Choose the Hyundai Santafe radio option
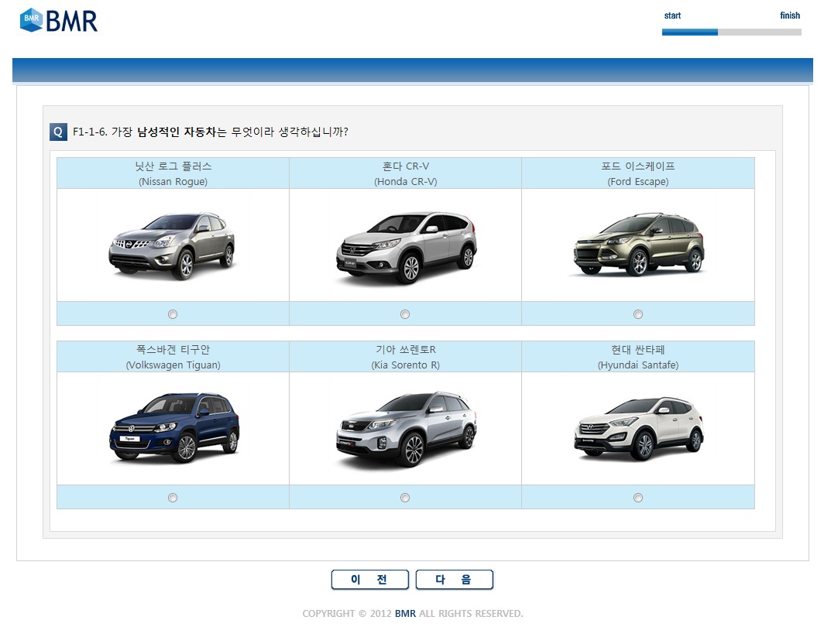Image resolution: width=831 pixels, height=644 pixels. [x=638, y=498]
